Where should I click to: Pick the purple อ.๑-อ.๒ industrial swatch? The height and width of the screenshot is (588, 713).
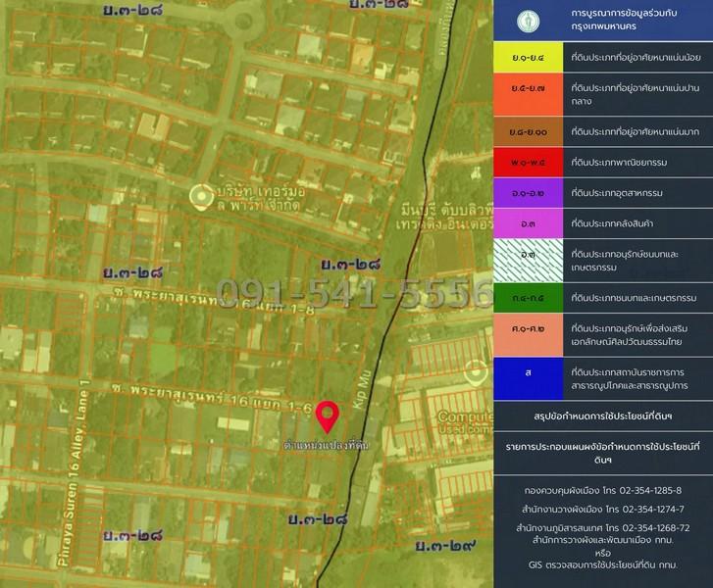(529, 195)
